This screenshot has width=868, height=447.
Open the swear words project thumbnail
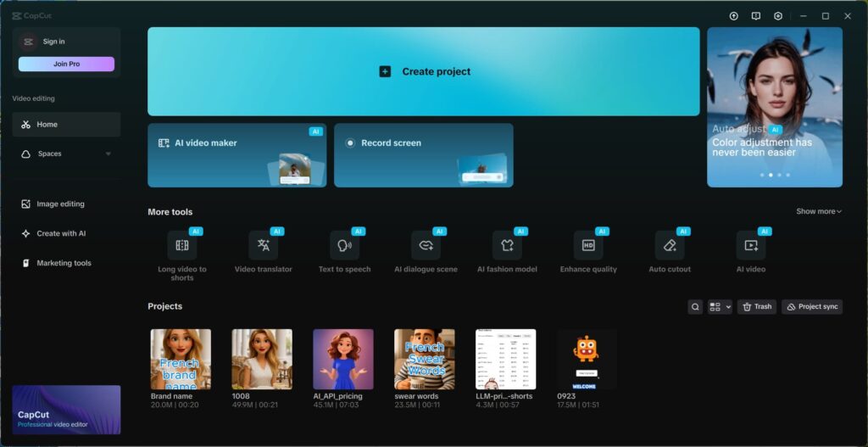425,359
